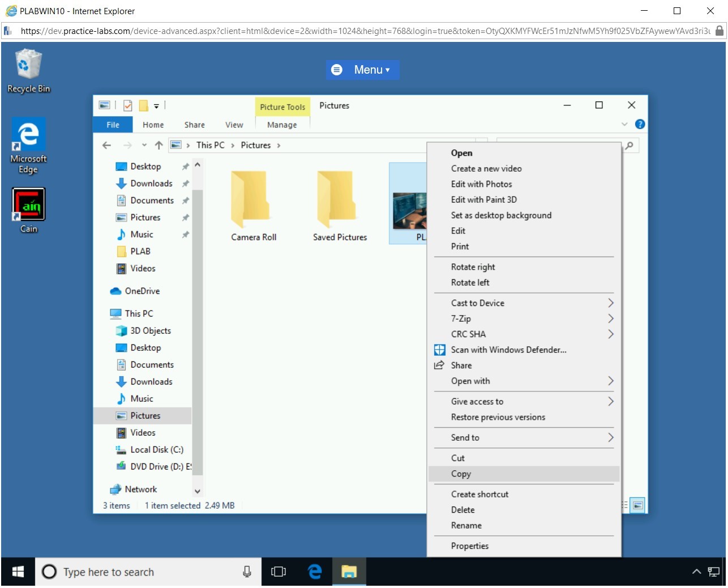The height and width of the screenshot is (588, 728).
Task: Choose Set as desktop background
Action: coord(500,215)
